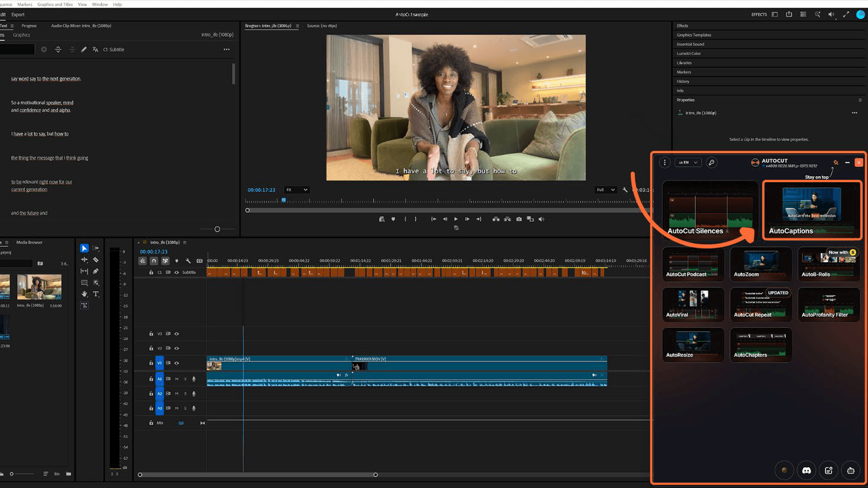Switch to the Graphics tab in Text panel

pos(21,35)
